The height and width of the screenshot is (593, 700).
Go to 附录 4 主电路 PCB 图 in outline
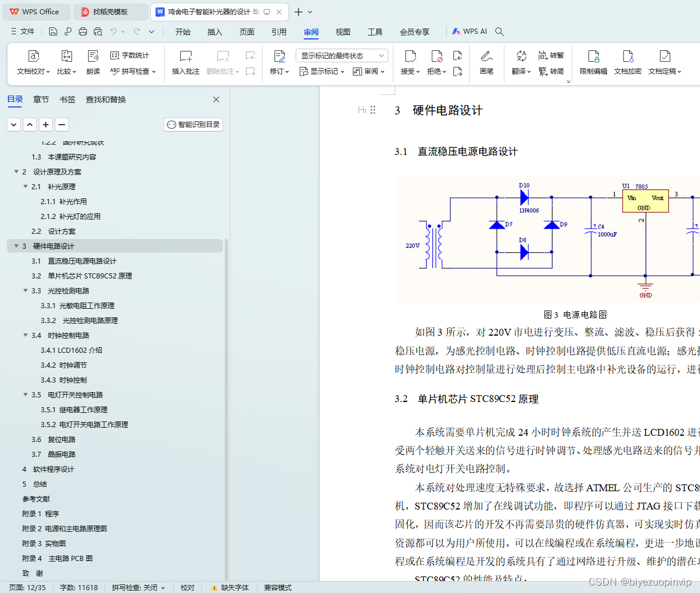click(x=57, y=558)
